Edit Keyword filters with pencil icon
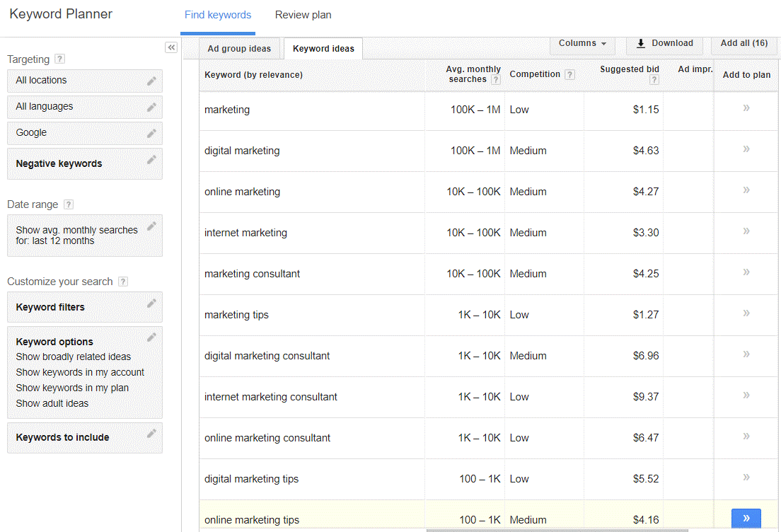Screen dimensions: 781x532 coord(152,303)
